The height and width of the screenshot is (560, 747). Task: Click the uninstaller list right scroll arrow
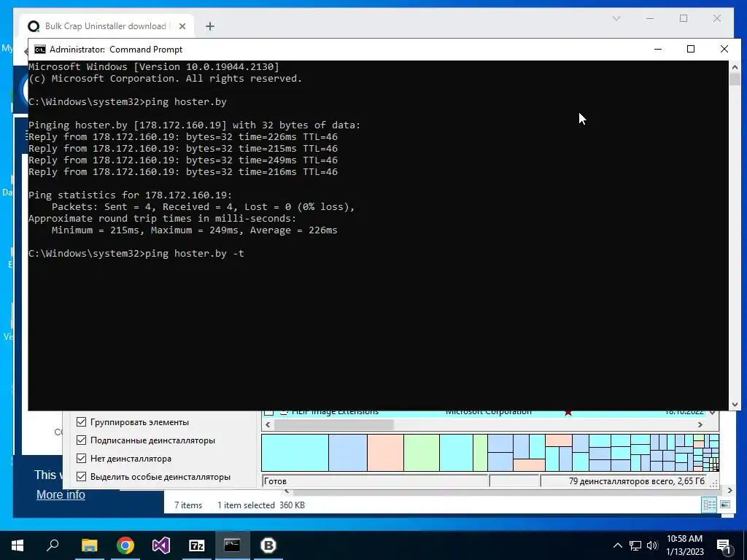(x=700, y=424)
